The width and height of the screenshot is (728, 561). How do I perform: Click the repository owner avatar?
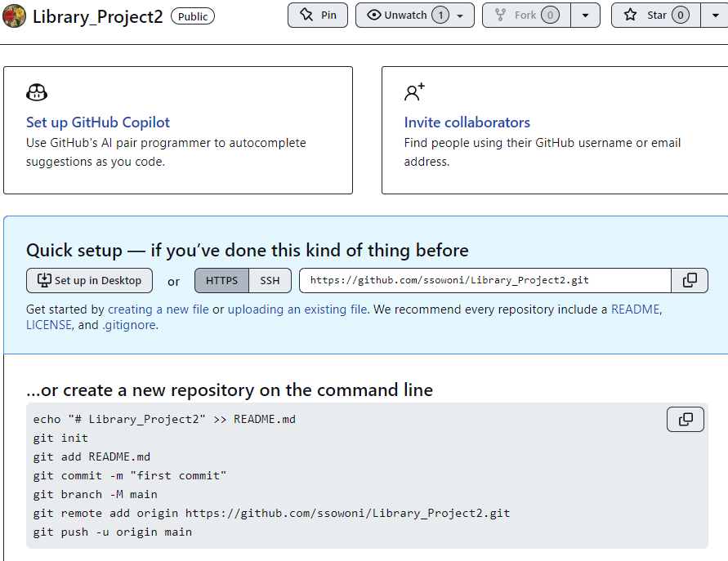click(14, 16)
